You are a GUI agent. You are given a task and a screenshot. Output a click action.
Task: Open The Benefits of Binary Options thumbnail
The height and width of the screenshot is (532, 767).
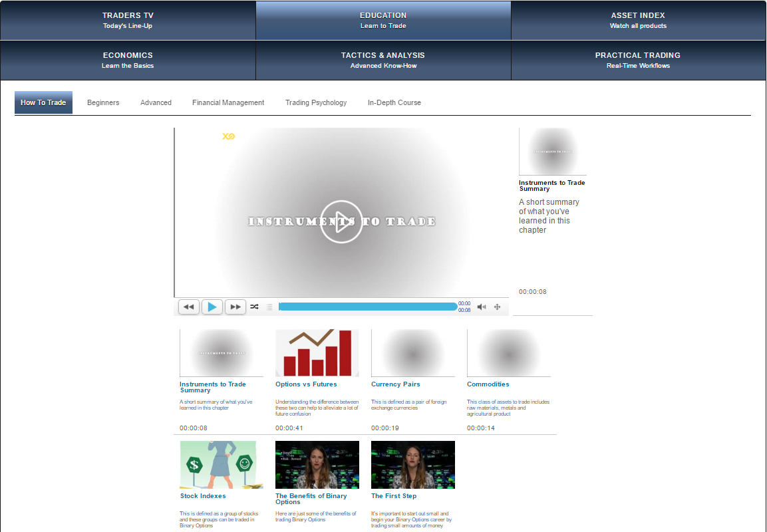317,465
